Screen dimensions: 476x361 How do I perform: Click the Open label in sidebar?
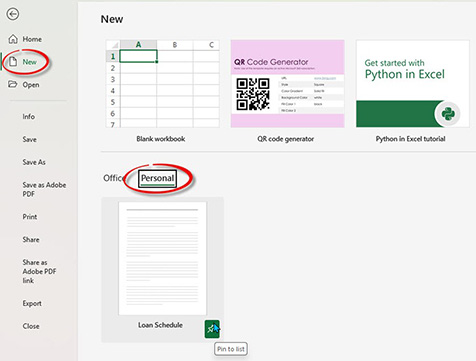click(31, 85)
